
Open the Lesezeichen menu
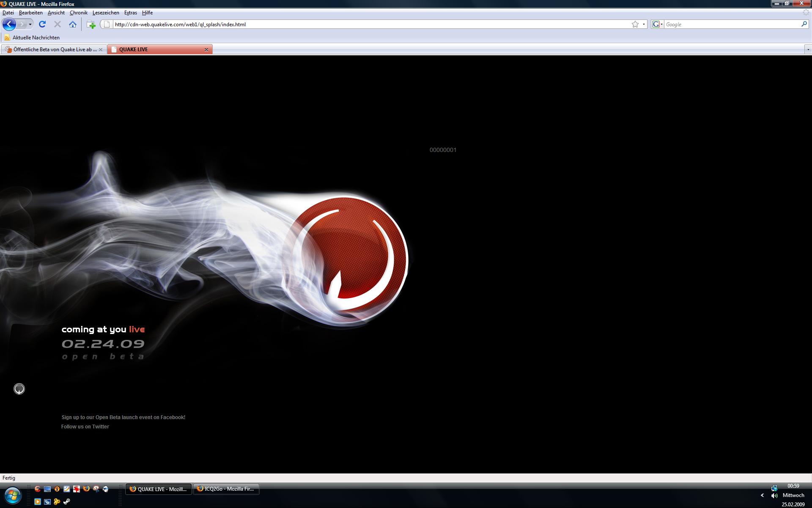pyautogui.click(x=106, y=13)
